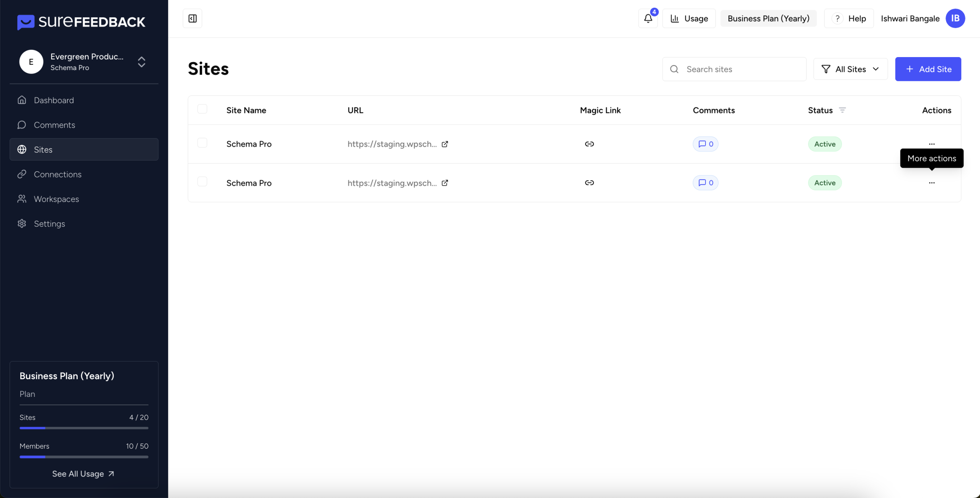Viewport: 980px width, 498px height.
Task: Go to Connections in sidebar
Action: [x=57, y=174]
